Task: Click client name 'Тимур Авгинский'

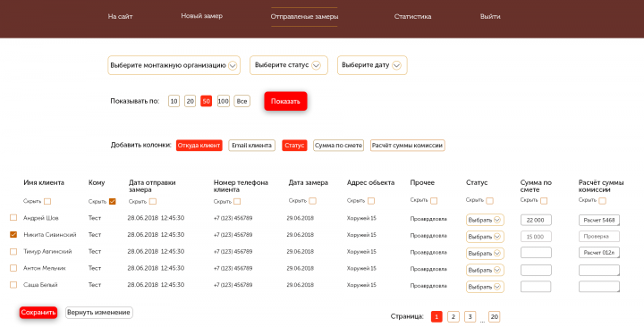Action: coord(47,252)
